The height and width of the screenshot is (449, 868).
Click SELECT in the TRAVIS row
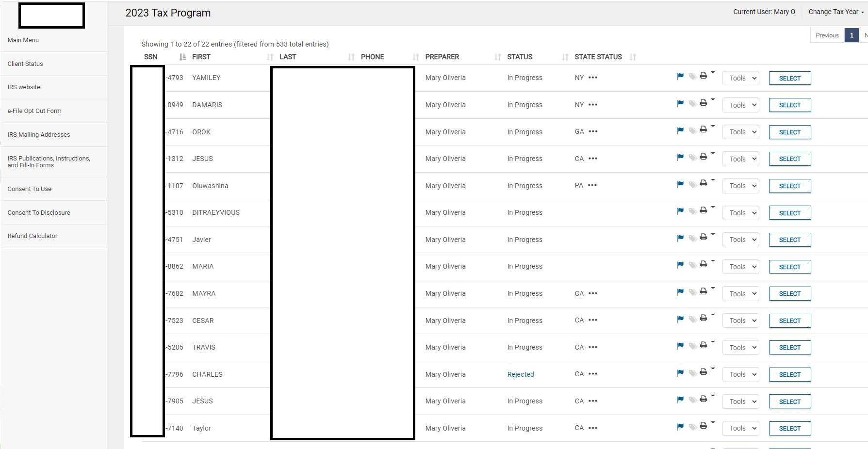[790, 347]
